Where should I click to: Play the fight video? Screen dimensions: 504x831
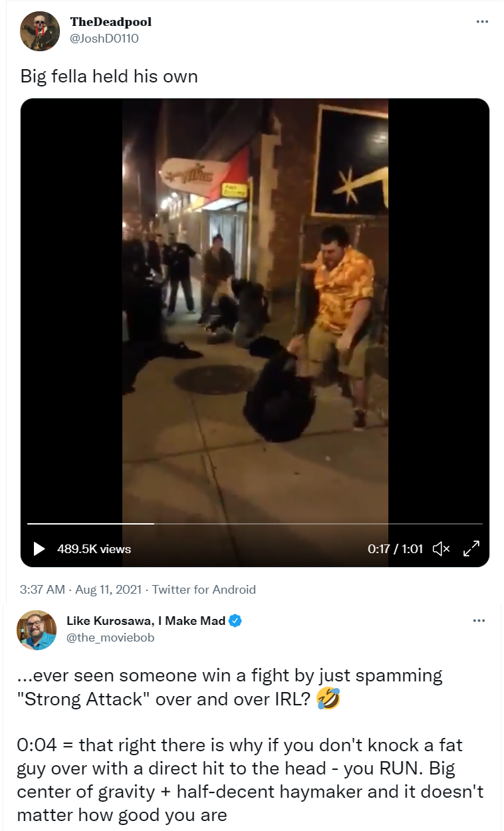[39, 548]
